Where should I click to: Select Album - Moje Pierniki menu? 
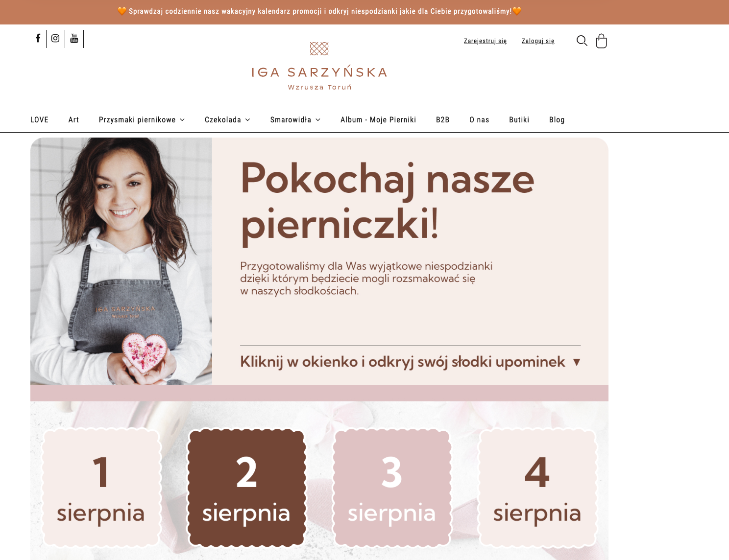[378, 120]
